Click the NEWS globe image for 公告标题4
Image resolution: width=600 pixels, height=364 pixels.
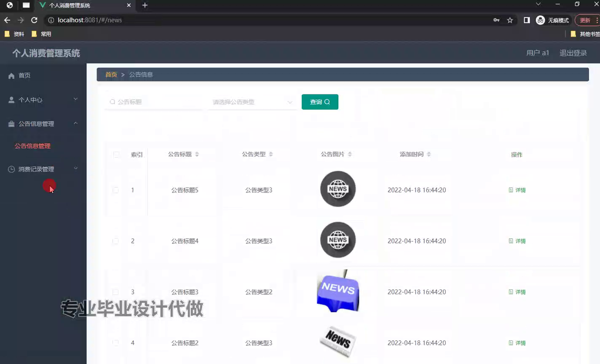point(338,240)
